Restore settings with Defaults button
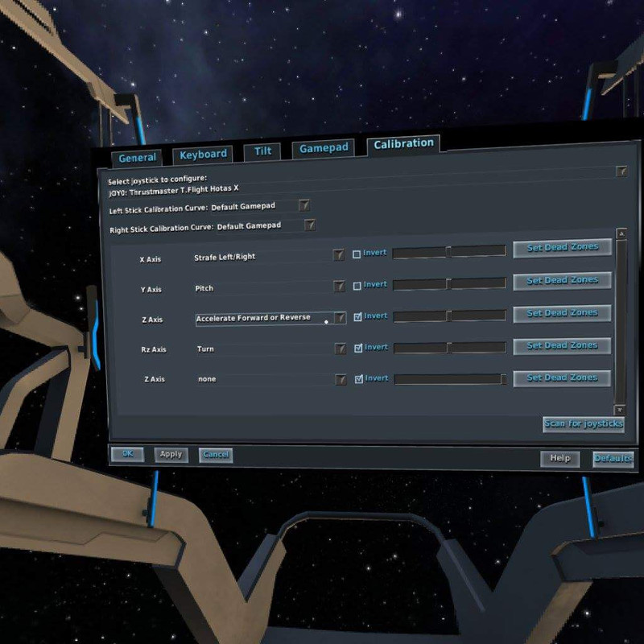 pos(613,459)
